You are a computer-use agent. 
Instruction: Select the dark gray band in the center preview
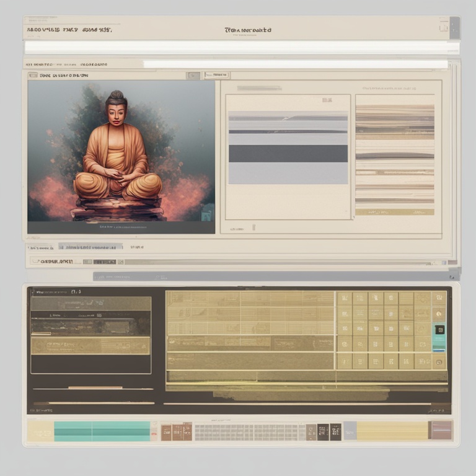point(288,153)
